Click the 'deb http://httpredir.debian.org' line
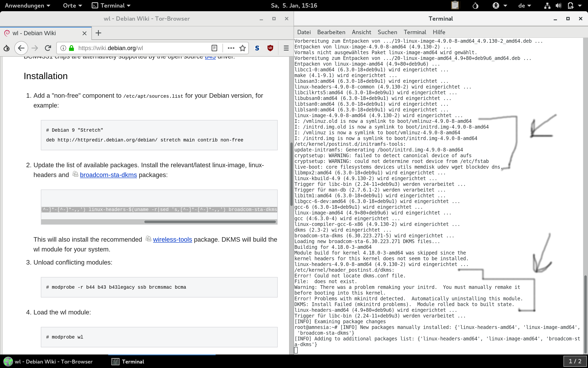Screen dimensions: 588x368 145,140
